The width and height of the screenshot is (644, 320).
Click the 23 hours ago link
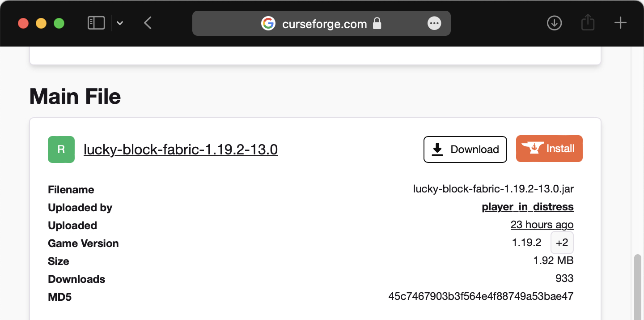coord(542,225)
